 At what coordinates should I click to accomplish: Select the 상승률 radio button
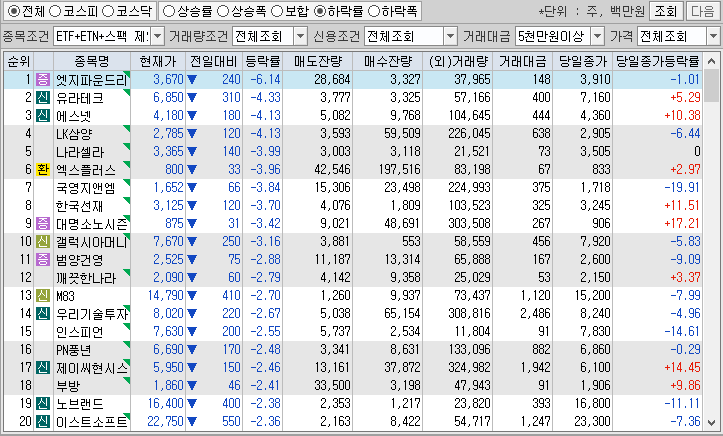coord(169,11)
